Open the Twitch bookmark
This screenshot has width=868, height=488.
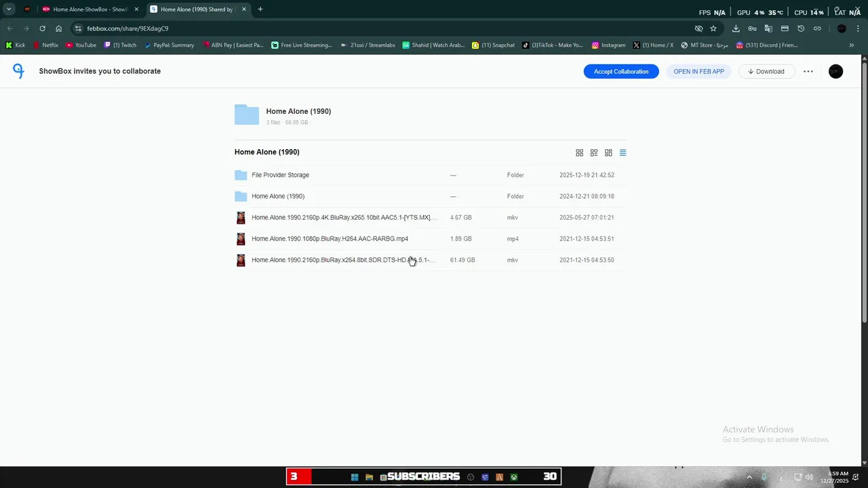121,45
